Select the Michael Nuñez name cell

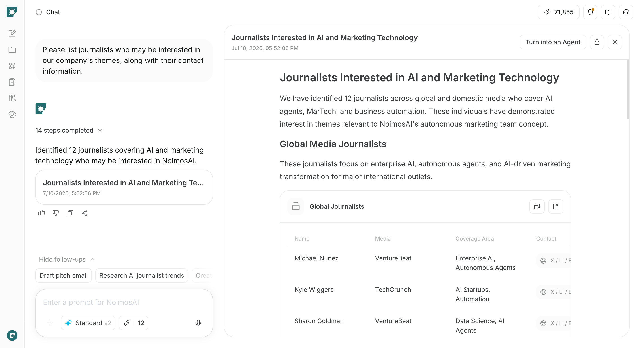pos(316,258)
